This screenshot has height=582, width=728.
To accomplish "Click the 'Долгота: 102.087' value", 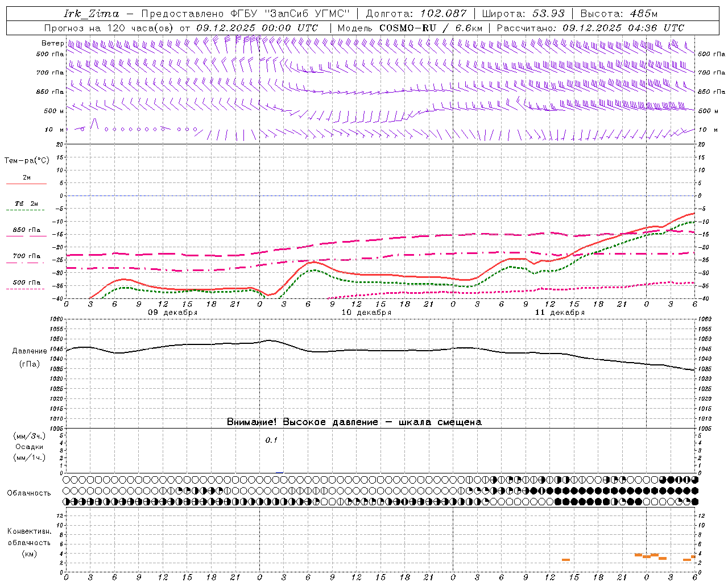I will [416, 14].
